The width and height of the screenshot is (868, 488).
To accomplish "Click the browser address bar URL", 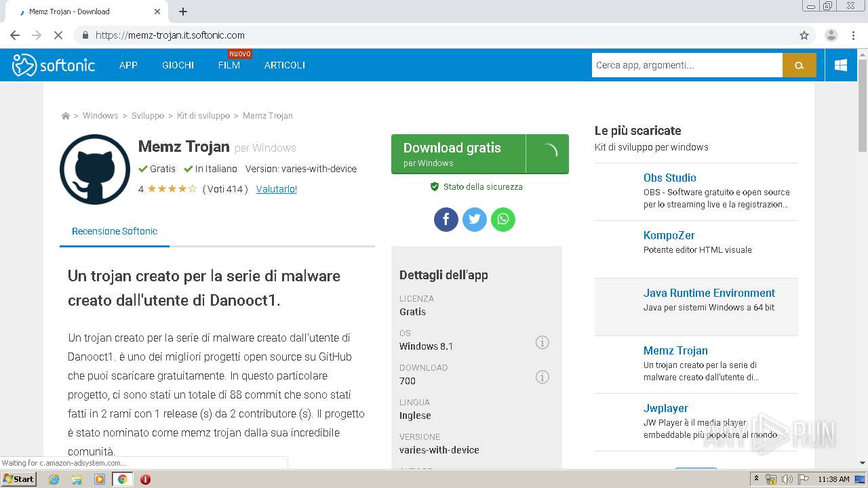I will (170, 35).
